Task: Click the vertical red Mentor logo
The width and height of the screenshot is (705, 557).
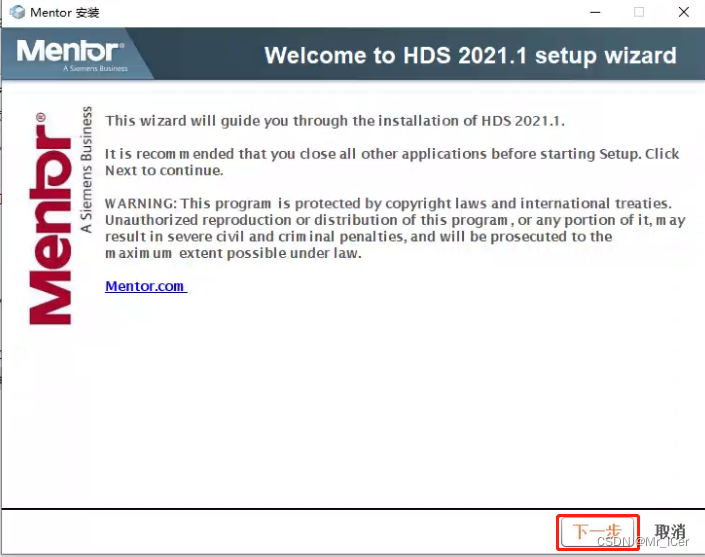Action: tap(50, 218)
